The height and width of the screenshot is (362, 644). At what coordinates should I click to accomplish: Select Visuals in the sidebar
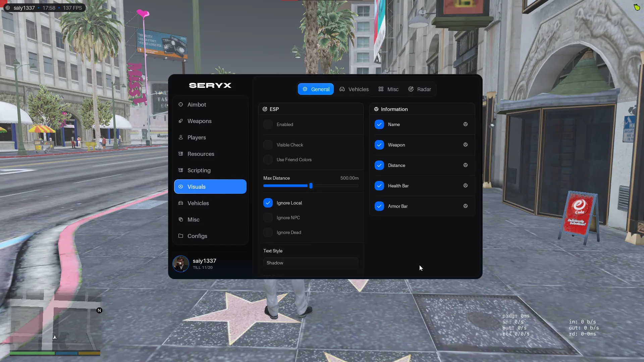[x=210, y=187]
